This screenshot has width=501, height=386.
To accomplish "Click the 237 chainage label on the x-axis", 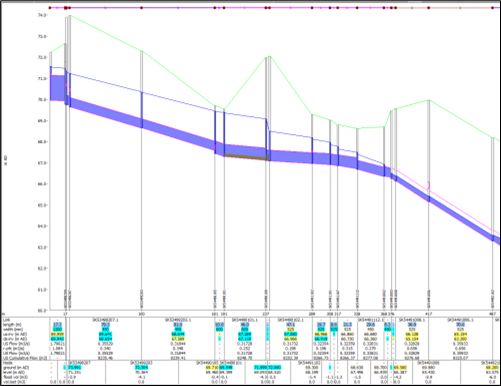I will pos(266,314).
